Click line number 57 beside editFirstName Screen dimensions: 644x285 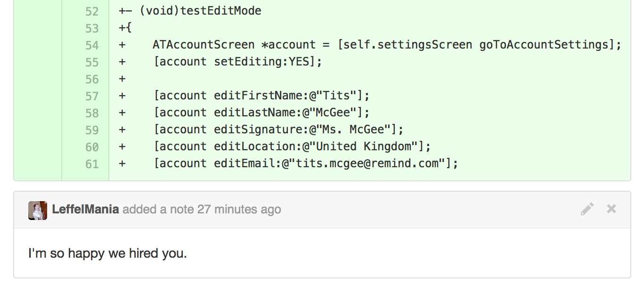pos(92,96)
